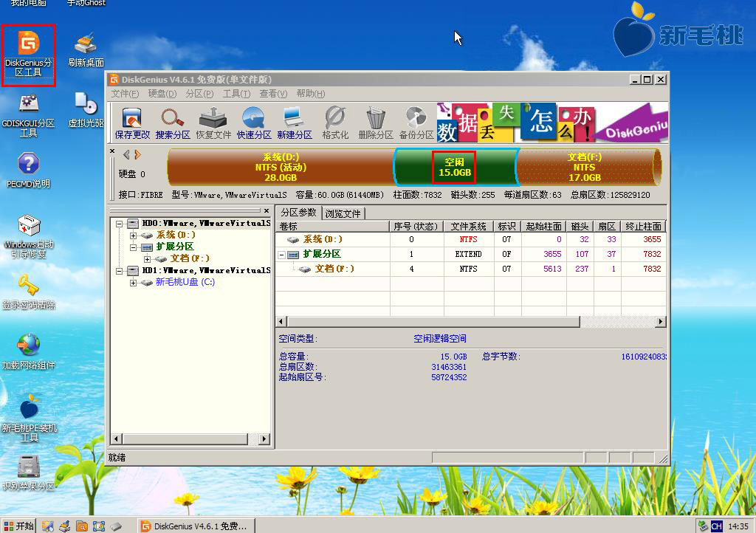Switch to the 浏览文件 tab
The image size is (756, 533).
click(343, 213)
